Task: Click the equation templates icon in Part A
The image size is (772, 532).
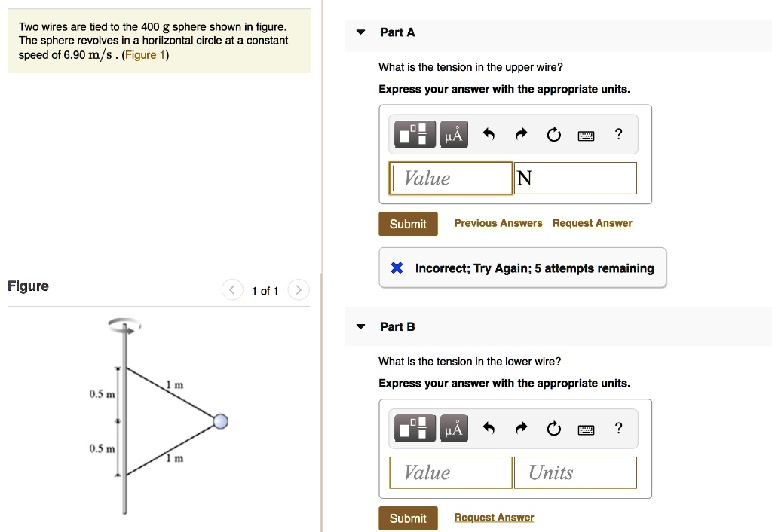Action: (x=414, y=134)
